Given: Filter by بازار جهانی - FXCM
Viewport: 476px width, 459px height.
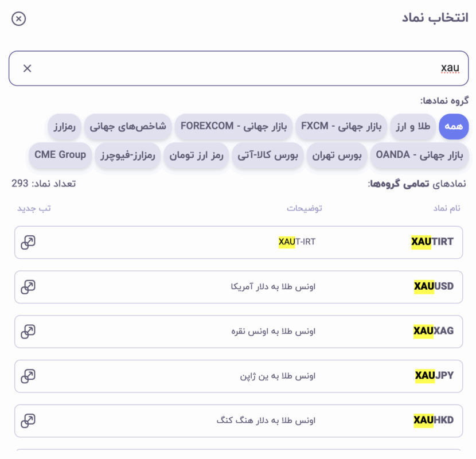Looking at the screenshot, I should (x=342, y=127).
